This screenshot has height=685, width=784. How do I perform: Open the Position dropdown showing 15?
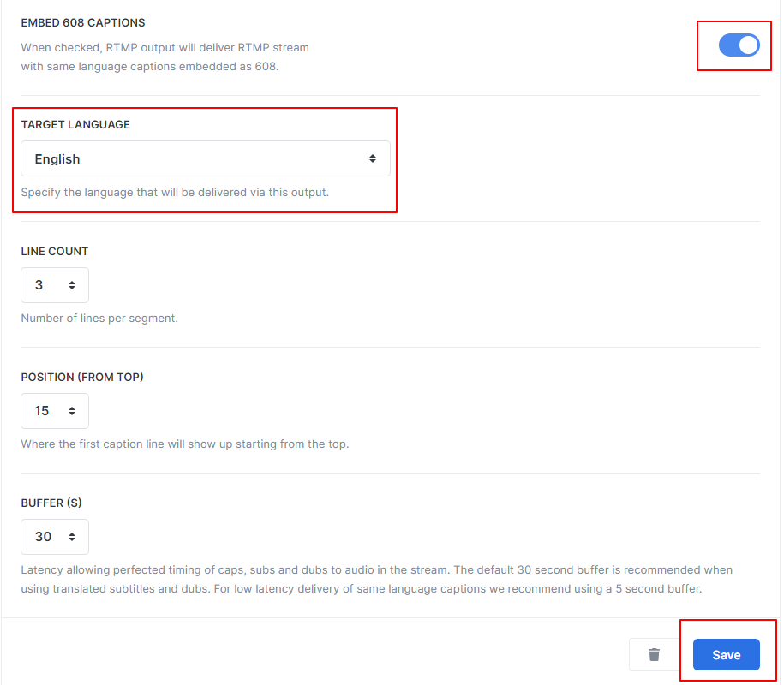tap(55, 411)
